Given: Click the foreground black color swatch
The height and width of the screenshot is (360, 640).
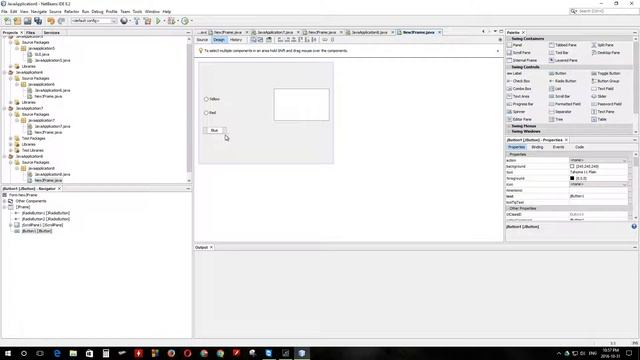Looking at the screenshot, I should 572,178.
